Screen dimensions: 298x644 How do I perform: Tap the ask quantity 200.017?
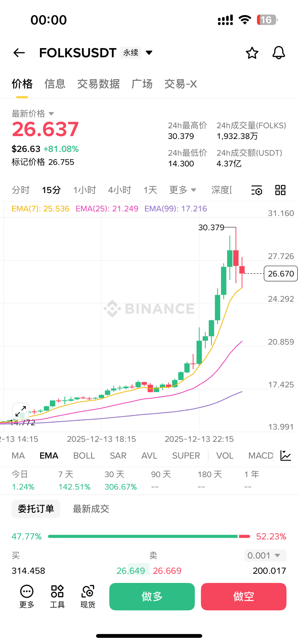coord(269,571)
